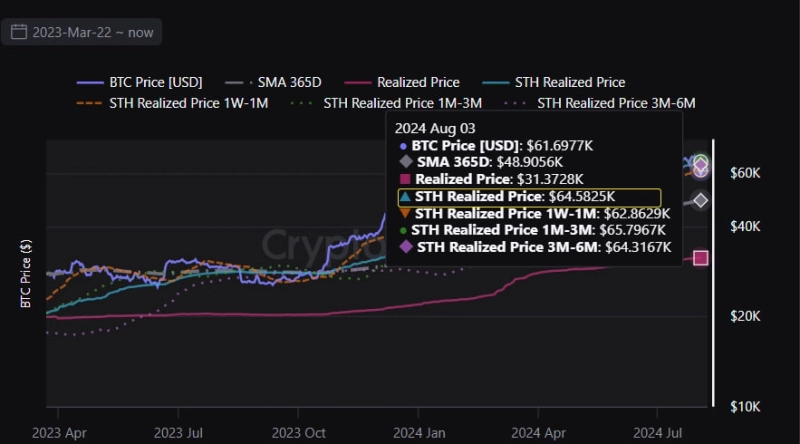Click the gray diamond SMA 365D tooltip icon
The height and width of the screenshot is (444, 800).
[404, 162]
